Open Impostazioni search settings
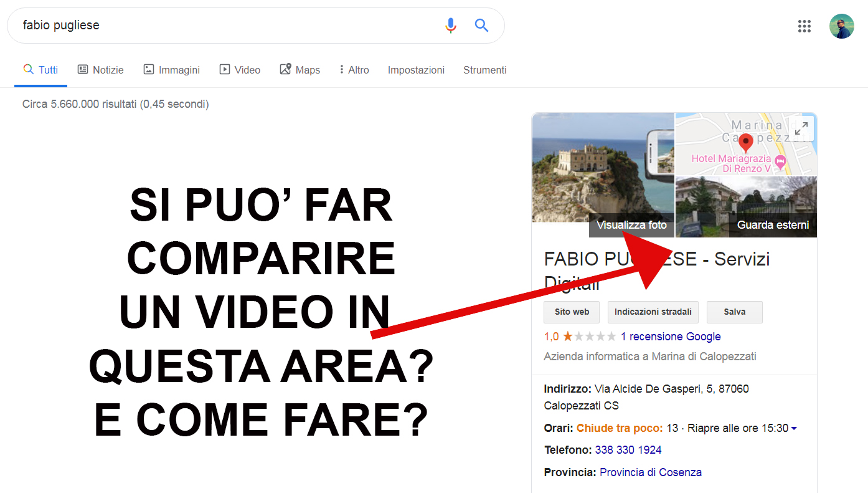Viewport: 868px width, 493px height. pyautogui.click(x=416, y=70)
